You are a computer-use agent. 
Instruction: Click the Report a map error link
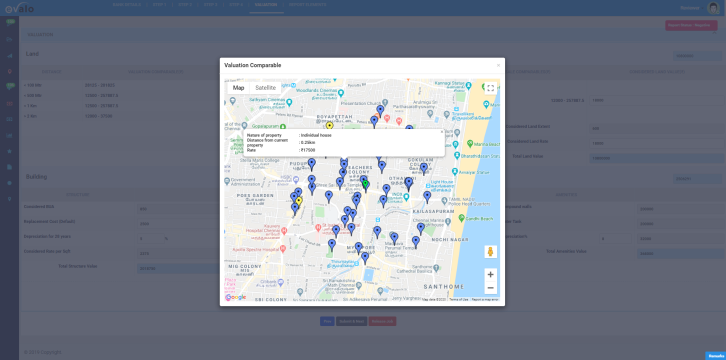coord(485,299)
